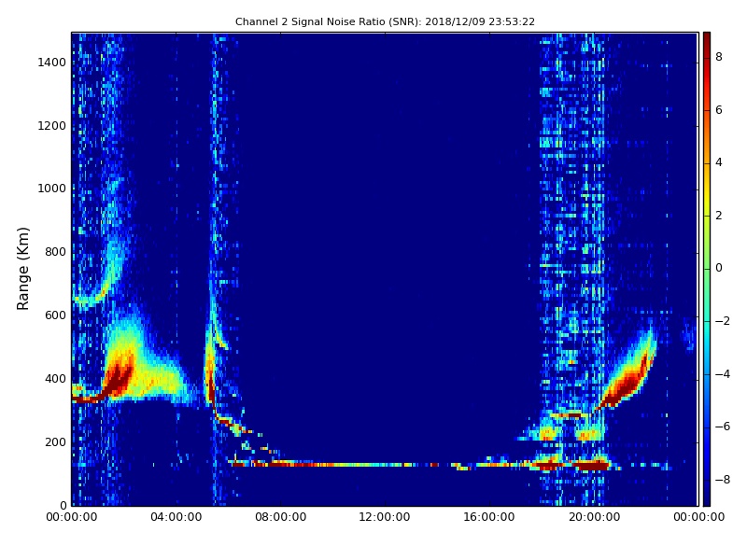Image resolution: width=747 pixels, height=560 pixels.
Task: Click the 08:00:00 x-axis tick label
Action: pos(281,517)
